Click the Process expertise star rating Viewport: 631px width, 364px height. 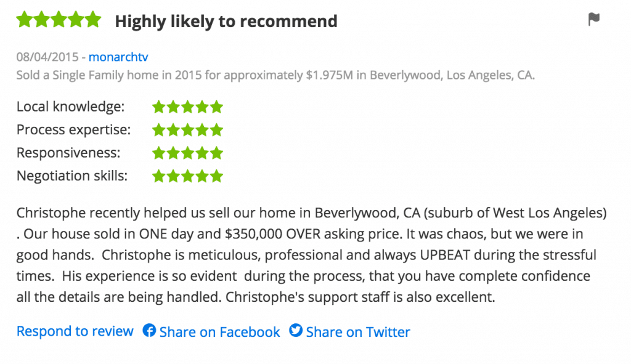187,130
